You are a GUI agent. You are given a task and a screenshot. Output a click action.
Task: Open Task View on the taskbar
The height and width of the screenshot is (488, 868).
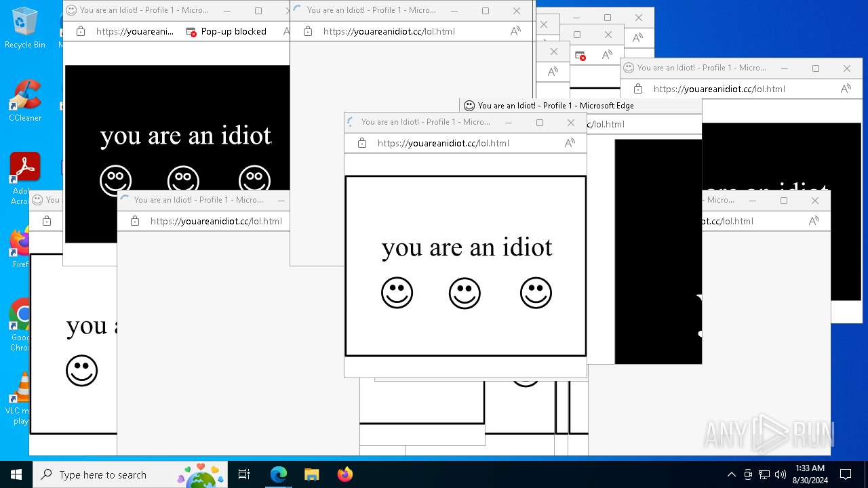pyautogui.click(x=244, y=474)
